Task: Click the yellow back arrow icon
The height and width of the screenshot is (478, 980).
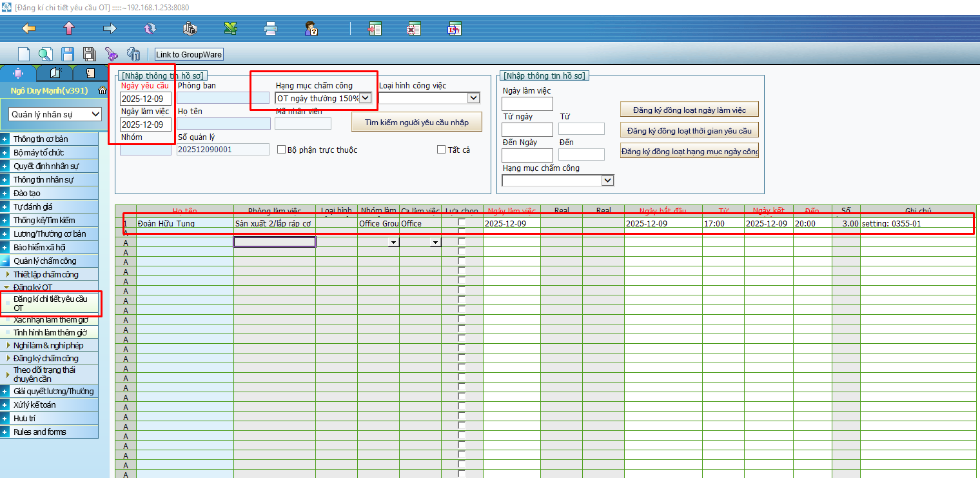Action: pos(28,28)
